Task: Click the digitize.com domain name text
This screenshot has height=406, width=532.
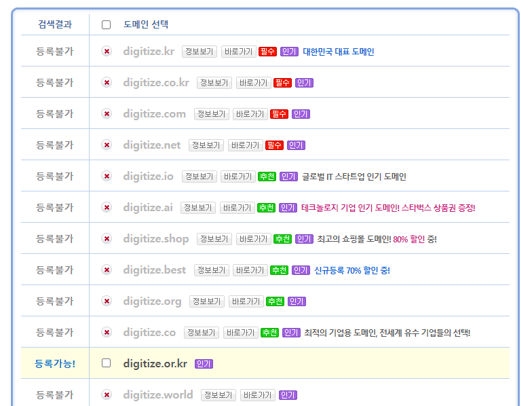Action: click(x=155, y=114)
